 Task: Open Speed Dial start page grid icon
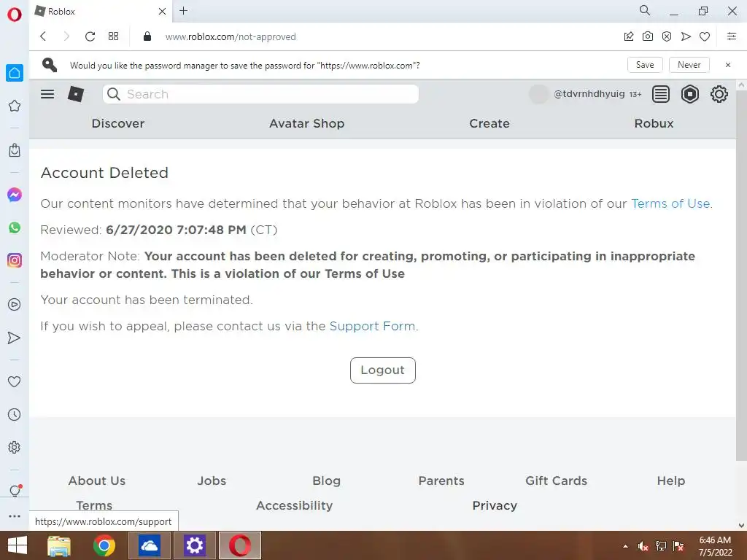pyautogui.click(x=113, y=36)
